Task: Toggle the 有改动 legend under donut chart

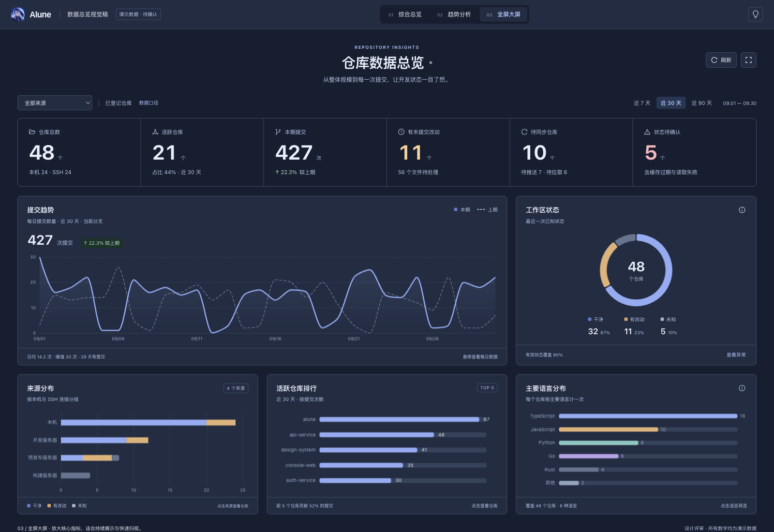Action: [x=634, y=320]
